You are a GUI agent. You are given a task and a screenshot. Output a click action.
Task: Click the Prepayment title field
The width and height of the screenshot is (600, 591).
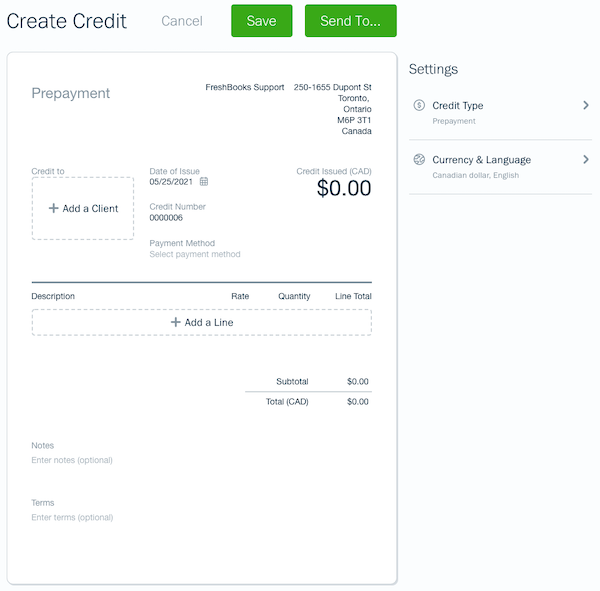pyautogui.click(x=71, y=93)
